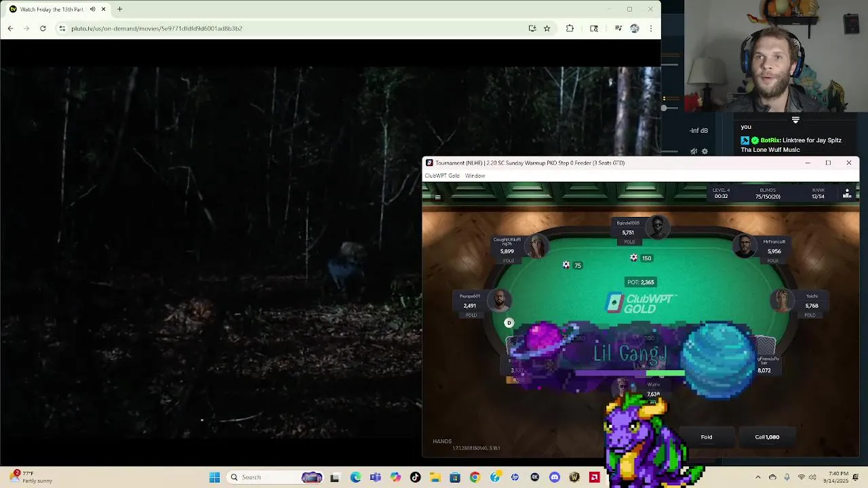This screenshot has height=488, width=868.
Task: Open the Chrome search tabs icon
Action: click(594, 28)
